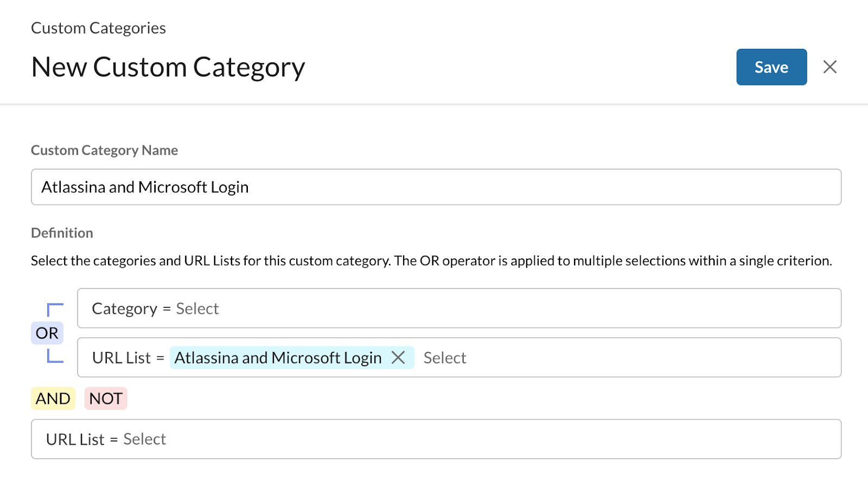Click the AND operator badge

53,399
